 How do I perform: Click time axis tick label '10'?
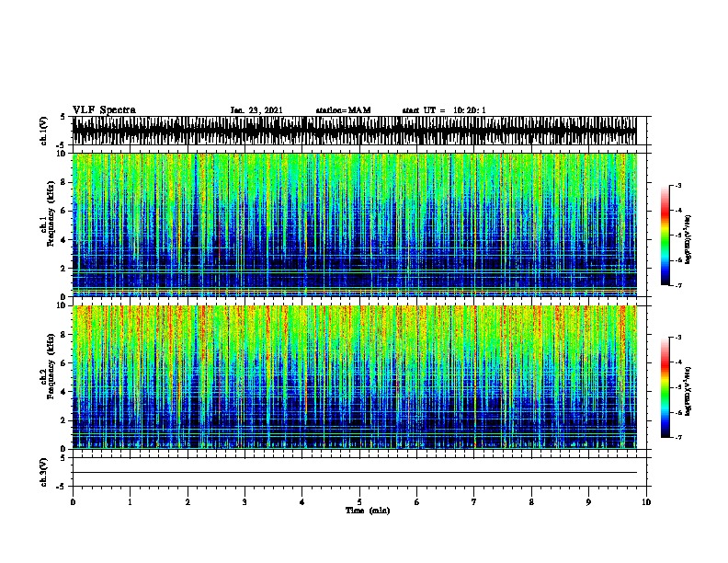click(x=646, y=502)
